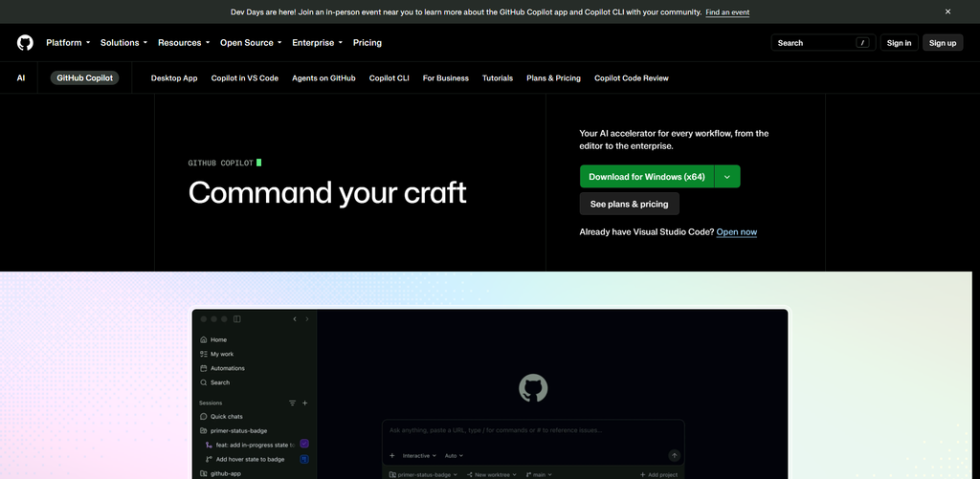Expand the Solutions navigation menu
Viewport: 980px width, 479px height.
pyautogui.click(x=123, y=42)
